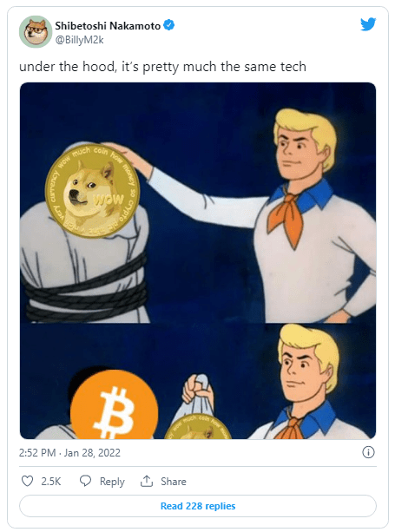Screen dimensions: 395x532
Task: Click the Twitter bird logo
Action: click(x=368, y=23)
